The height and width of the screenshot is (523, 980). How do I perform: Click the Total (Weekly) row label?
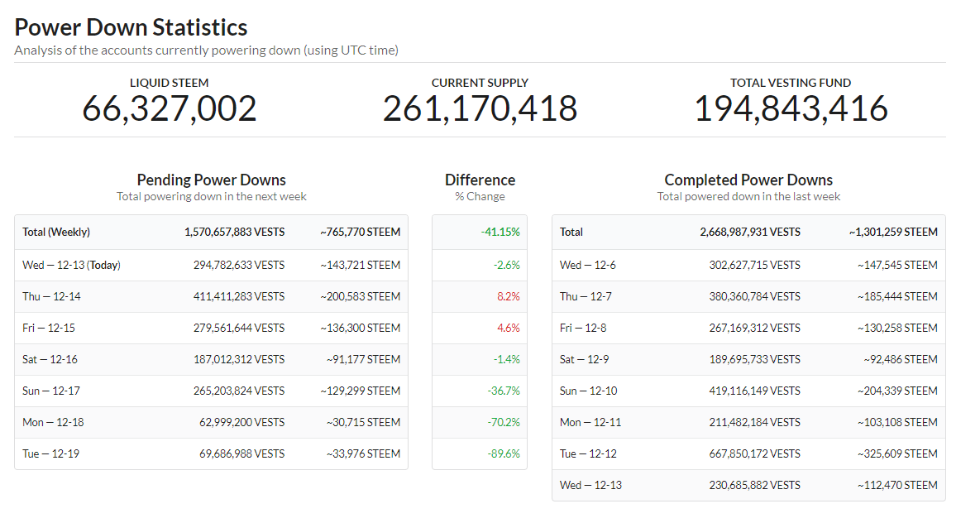(x=56, y=232)
